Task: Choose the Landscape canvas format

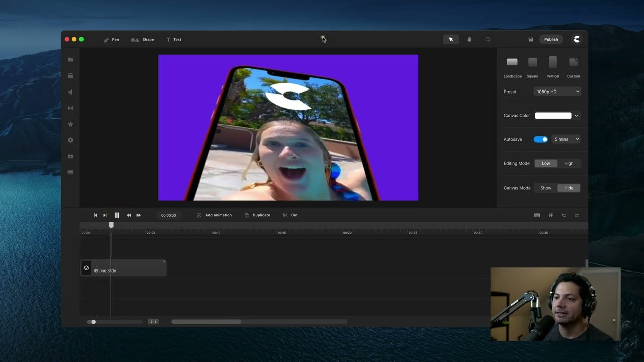Action: pyautogui.click(x=512, y=67)
